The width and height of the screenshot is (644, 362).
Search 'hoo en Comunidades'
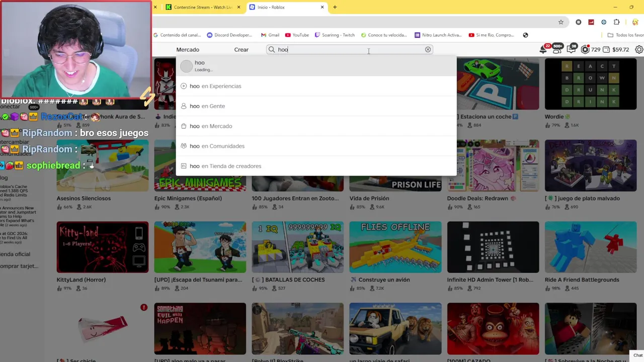click(316, 146)
